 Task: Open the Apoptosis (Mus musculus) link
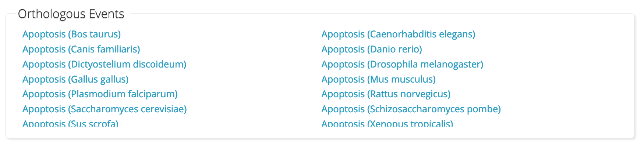[x=379, y=79]
